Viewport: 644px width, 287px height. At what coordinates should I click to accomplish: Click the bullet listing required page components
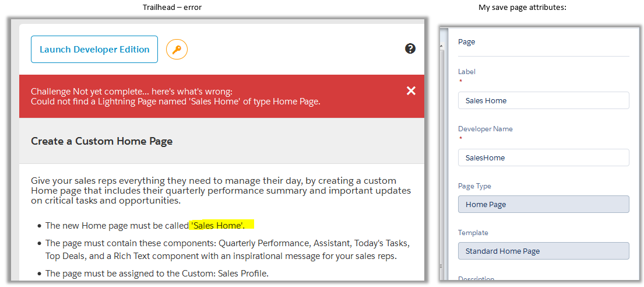227,249
